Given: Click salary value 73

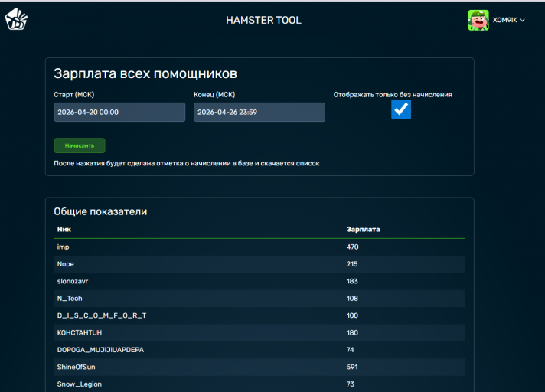Looking at the screenshot, I should click(350, 384).
